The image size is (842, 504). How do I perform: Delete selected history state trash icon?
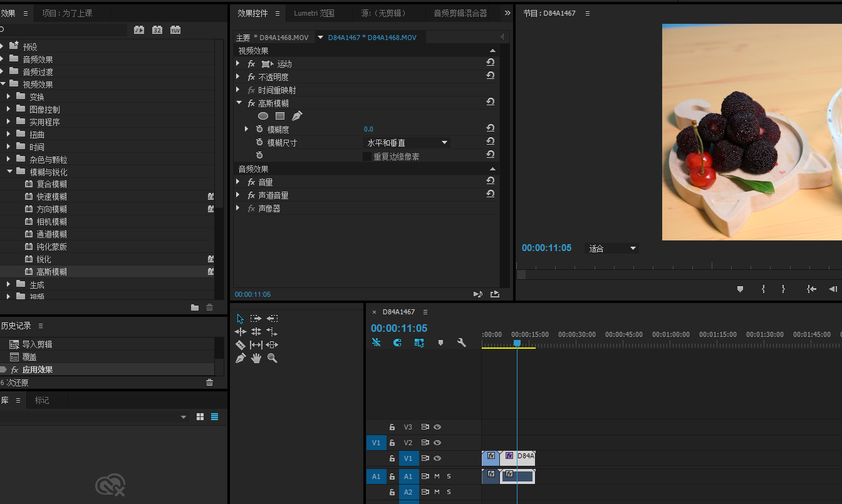point(210,383)
